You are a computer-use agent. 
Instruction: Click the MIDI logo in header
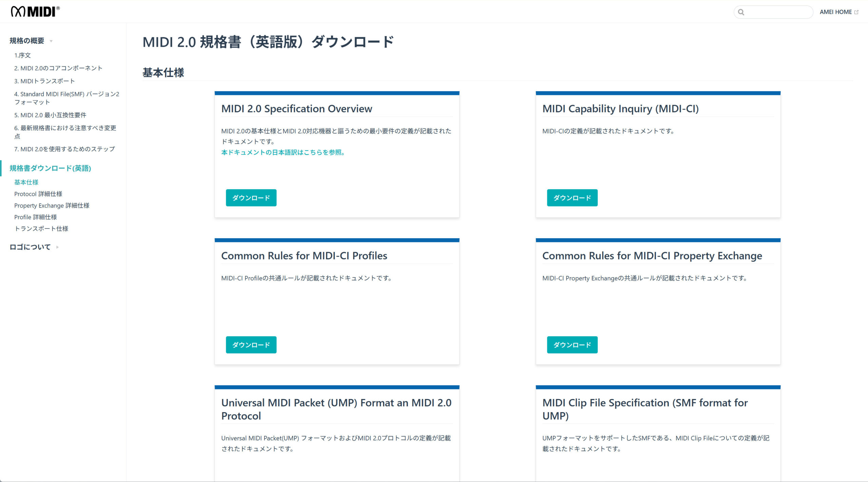pyautogui.click(x=35, y=12)
